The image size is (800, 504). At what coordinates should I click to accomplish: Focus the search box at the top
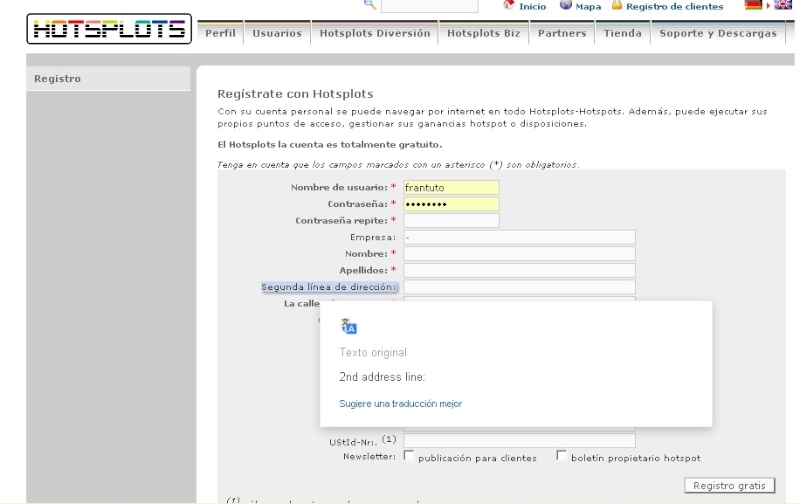(x=430, y=6)
